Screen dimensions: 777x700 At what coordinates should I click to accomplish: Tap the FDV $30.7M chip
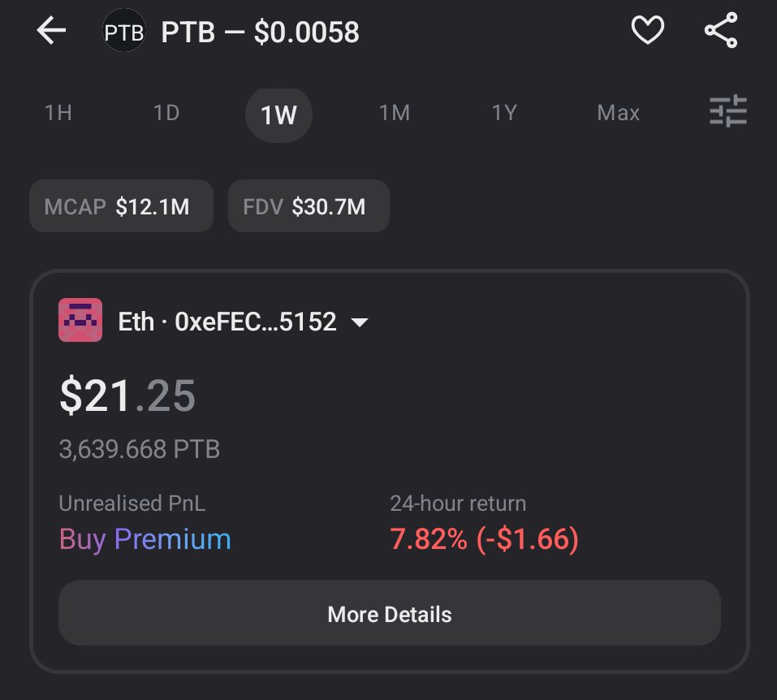309,206
